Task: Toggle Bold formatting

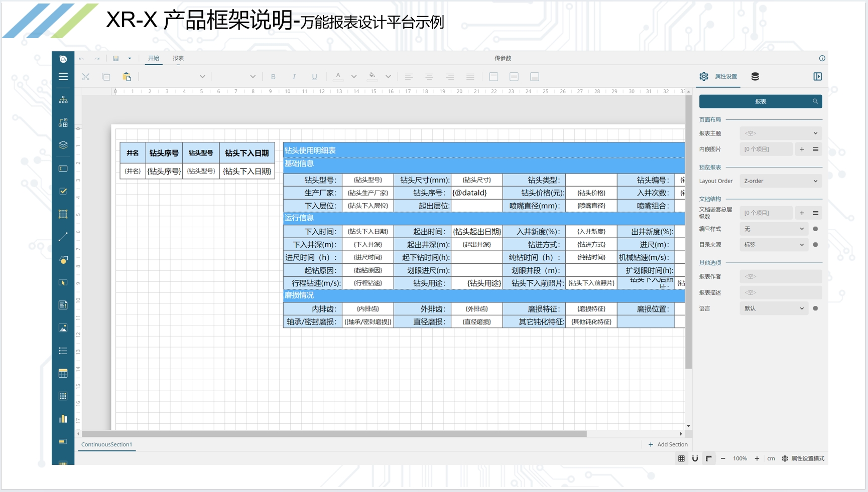Action: [x=273, y=77]
